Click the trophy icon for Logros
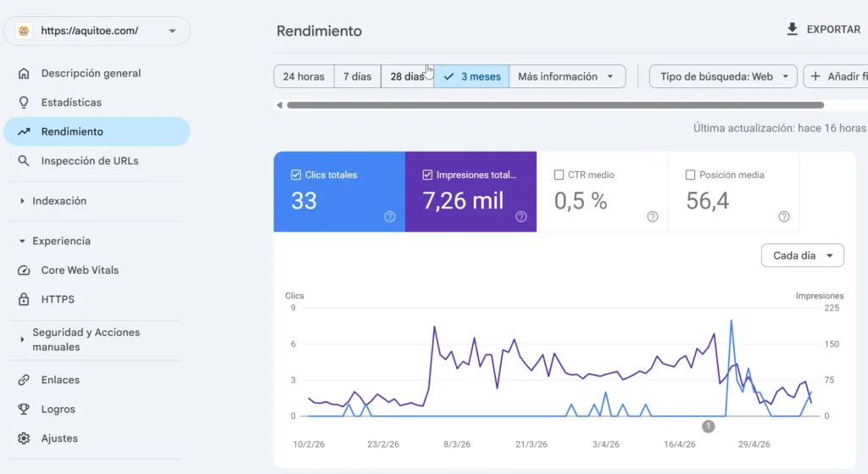868x474 pixels. [23, 410]
